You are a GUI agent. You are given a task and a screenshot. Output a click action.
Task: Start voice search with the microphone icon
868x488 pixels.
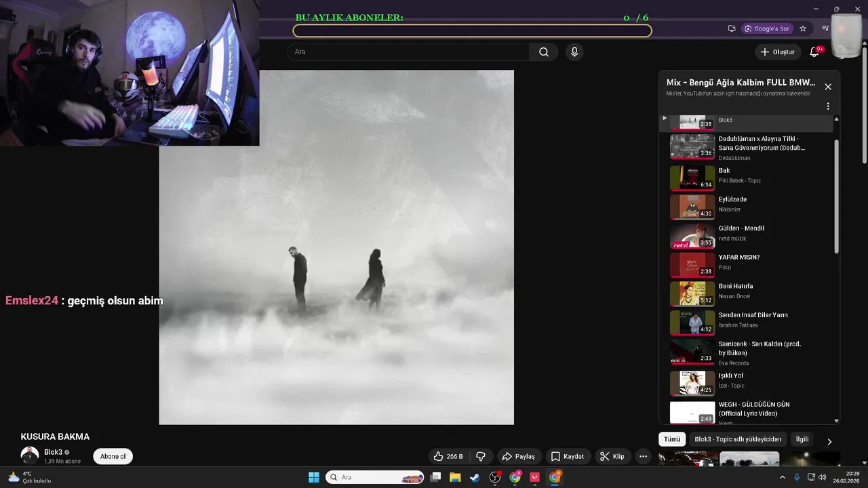click(x=574, y=52)
